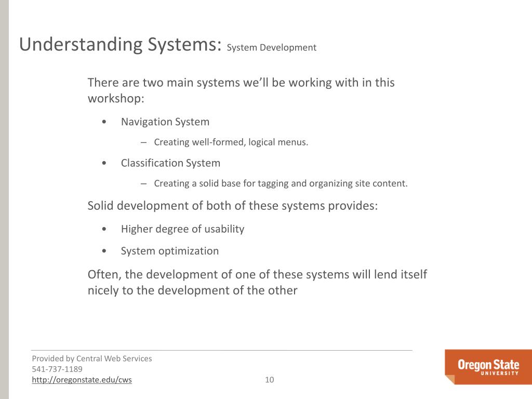
Task: Click the 'Classification System' bullet
Action: tap(170, 163)
